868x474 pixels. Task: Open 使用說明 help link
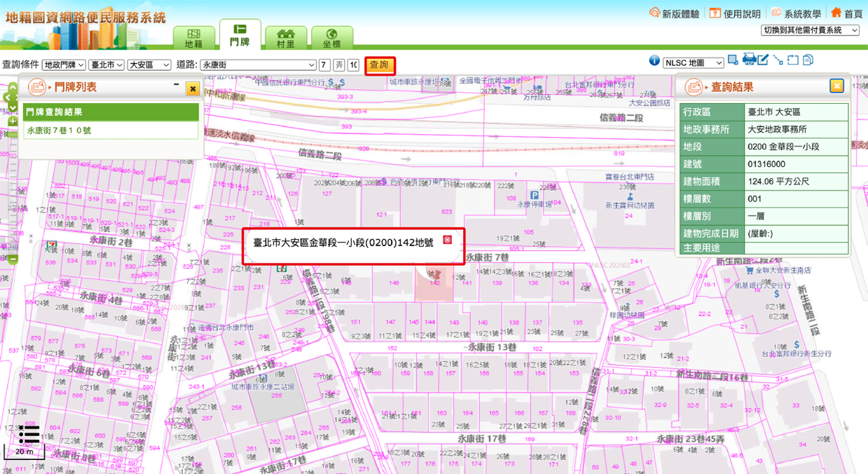(735, 13)
